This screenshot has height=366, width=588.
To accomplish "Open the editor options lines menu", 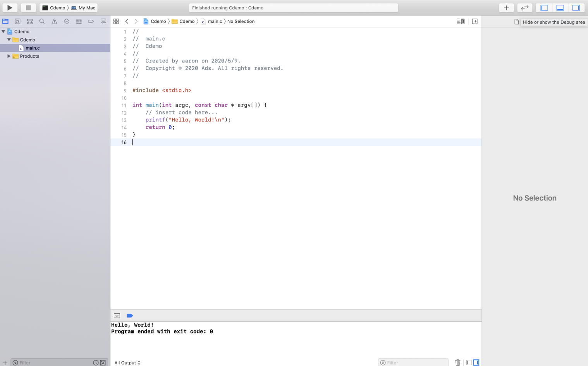I will coord(461,21).
